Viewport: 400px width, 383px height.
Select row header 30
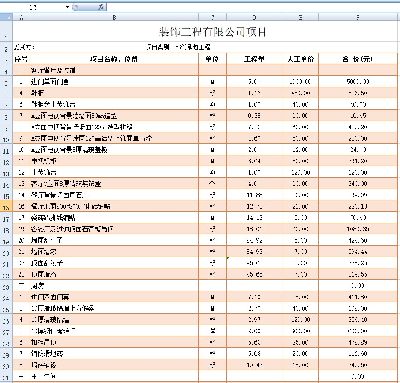[x=6, y=366]
